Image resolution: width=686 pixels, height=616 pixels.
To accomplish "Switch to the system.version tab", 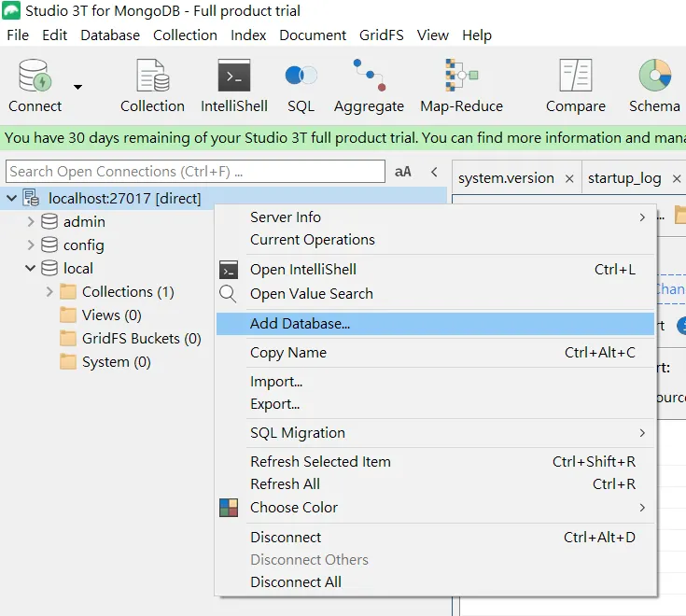I will (506, 178).
